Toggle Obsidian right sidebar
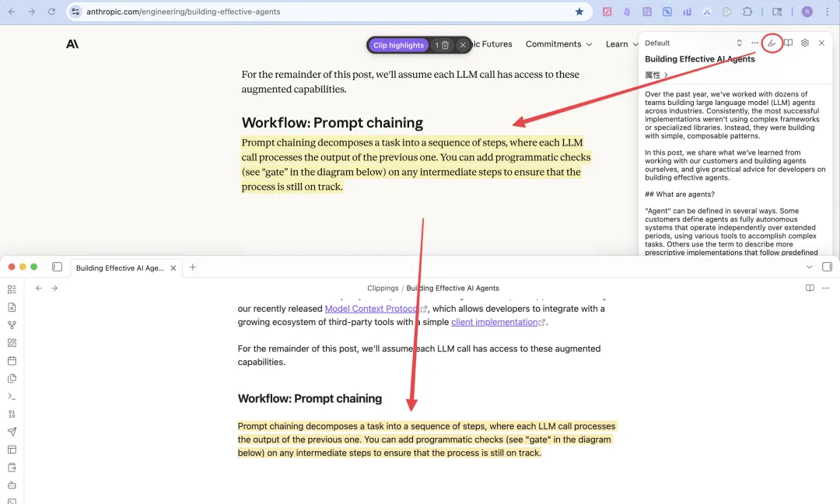The image size is (840, 504). click(x=827, y=267)
